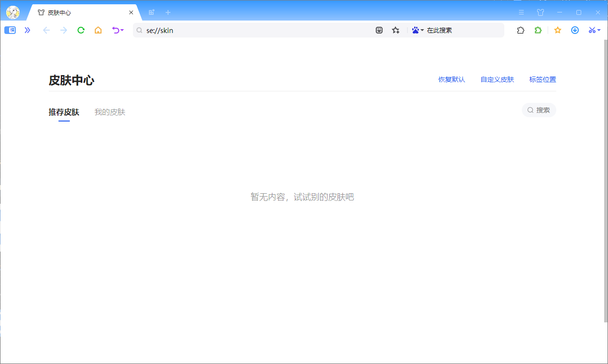Click the 暂无内容，试试别的皮肤吧 message

(302, 197)
